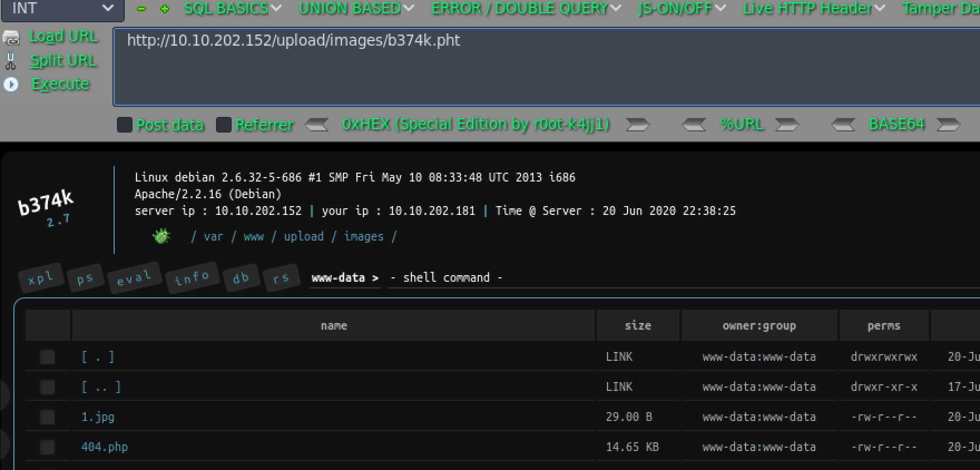Open the db tab
The height and width of the screenshot is (470, 980).
pos(241,277)
